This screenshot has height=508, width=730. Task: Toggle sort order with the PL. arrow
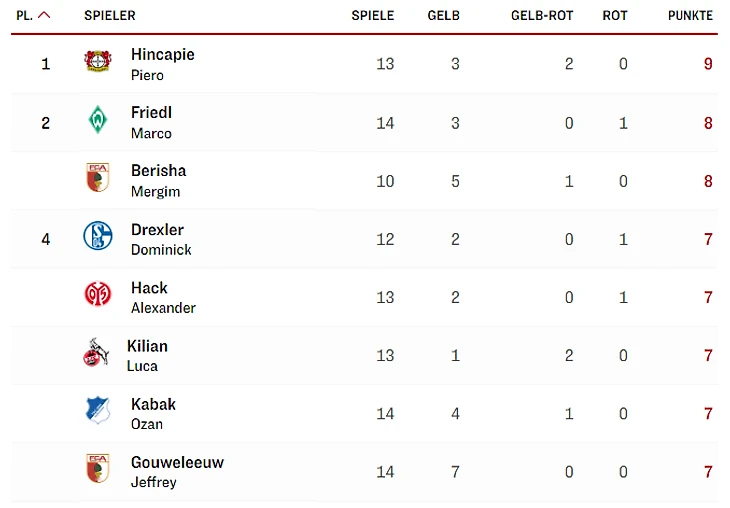[43, 16]
